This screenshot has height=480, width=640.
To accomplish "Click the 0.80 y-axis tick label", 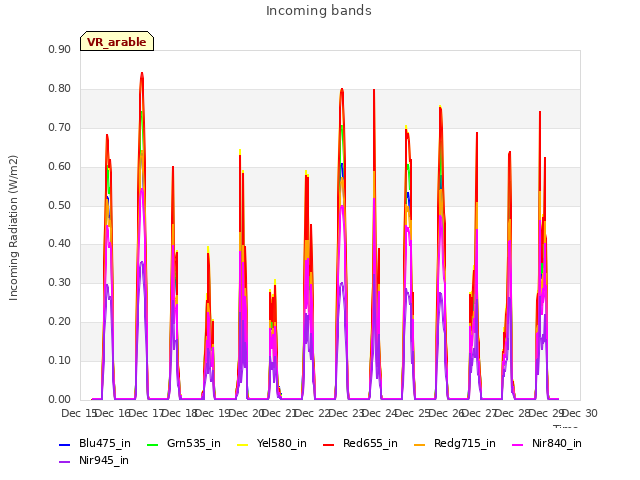I will pyautogui.click(x=60, y=89).
